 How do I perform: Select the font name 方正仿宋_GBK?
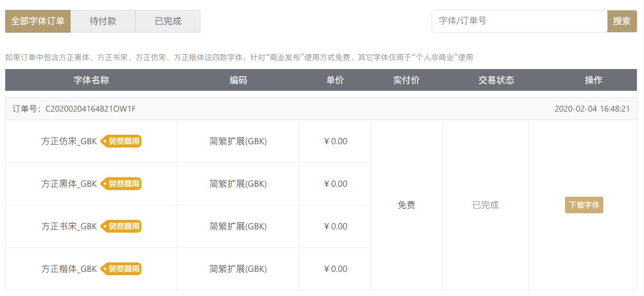pos(69,141)
